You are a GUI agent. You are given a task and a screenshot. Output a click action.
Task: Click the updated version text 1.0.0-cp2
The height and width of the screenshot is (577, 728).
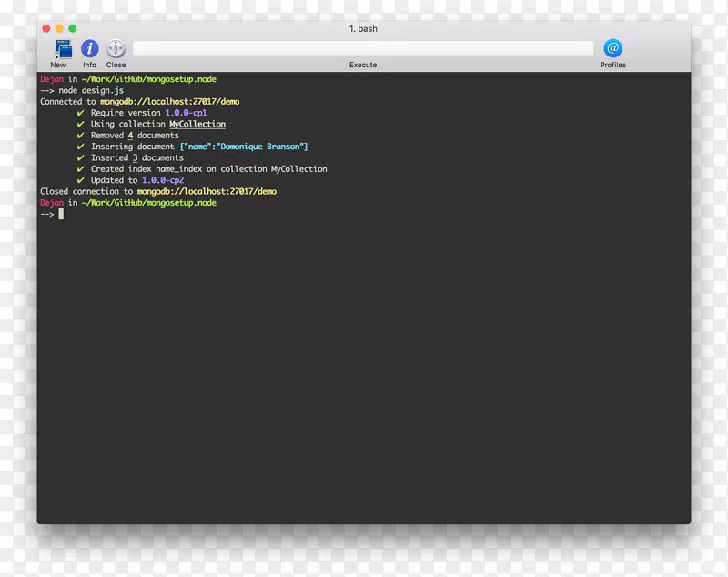click(163, 180)
